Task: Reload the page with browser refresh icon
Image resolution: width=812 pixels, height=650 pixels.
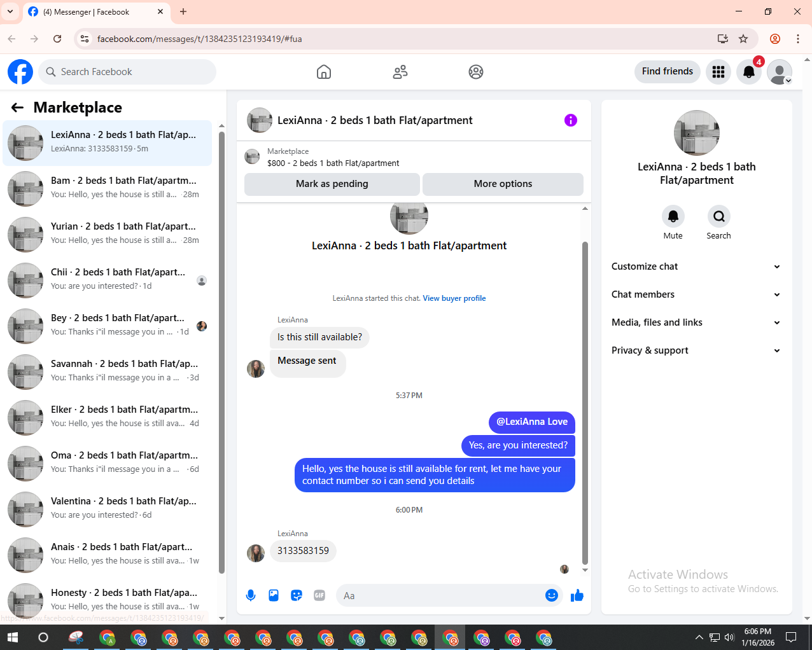Action: [x=57, y=39]
